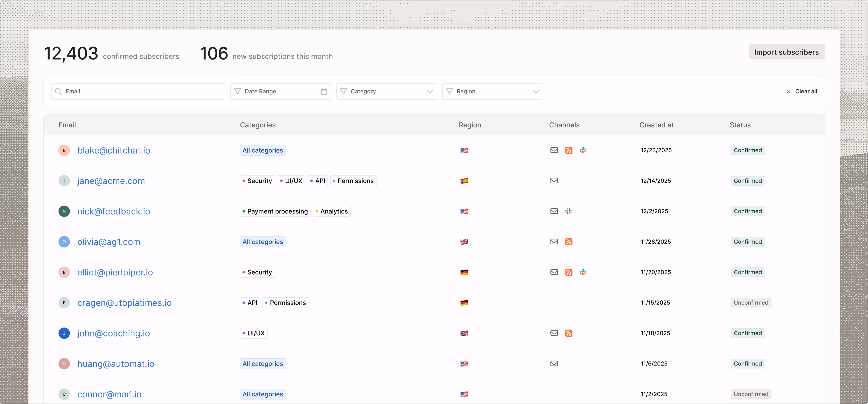The image size is (868, 404).
Task: Open subscriber jane@acme.com
Action: coord(111,181)
